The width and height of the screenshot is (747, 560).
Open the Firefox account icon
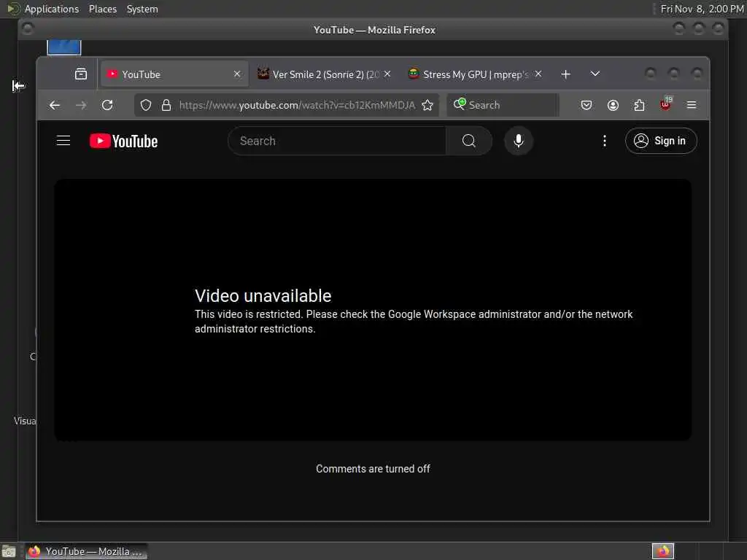click(613, 105)
